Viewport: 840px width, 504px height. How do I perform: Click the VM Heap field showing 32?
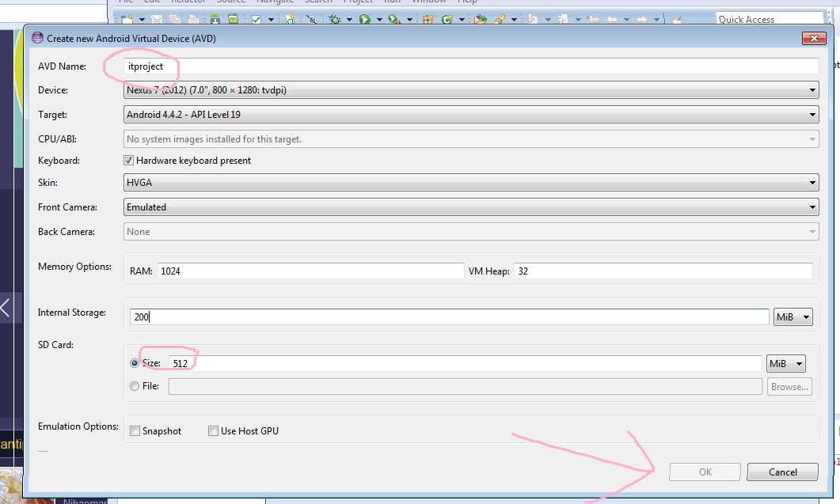(x=663, y=271)
